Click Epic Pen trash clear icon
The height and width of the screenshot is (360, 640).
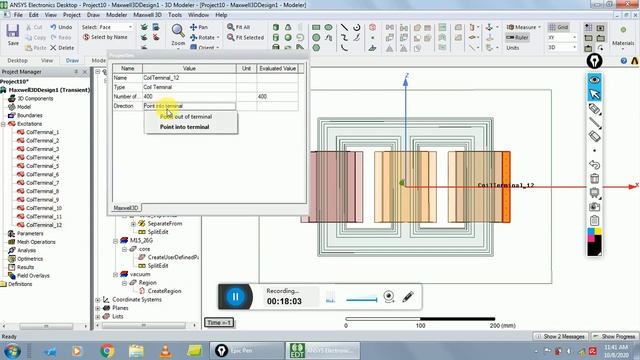tap(594, 178)
